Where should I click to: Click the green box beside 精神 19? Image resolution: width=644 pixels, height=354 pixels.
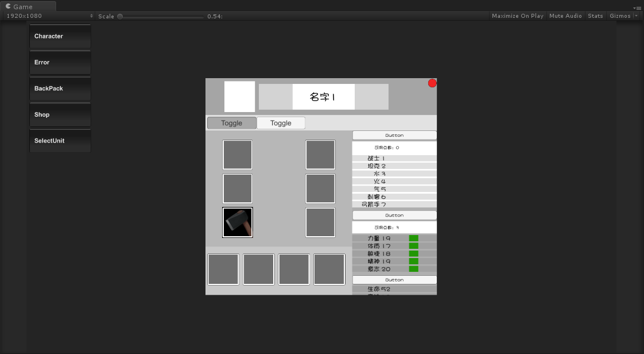pos(414,261)
